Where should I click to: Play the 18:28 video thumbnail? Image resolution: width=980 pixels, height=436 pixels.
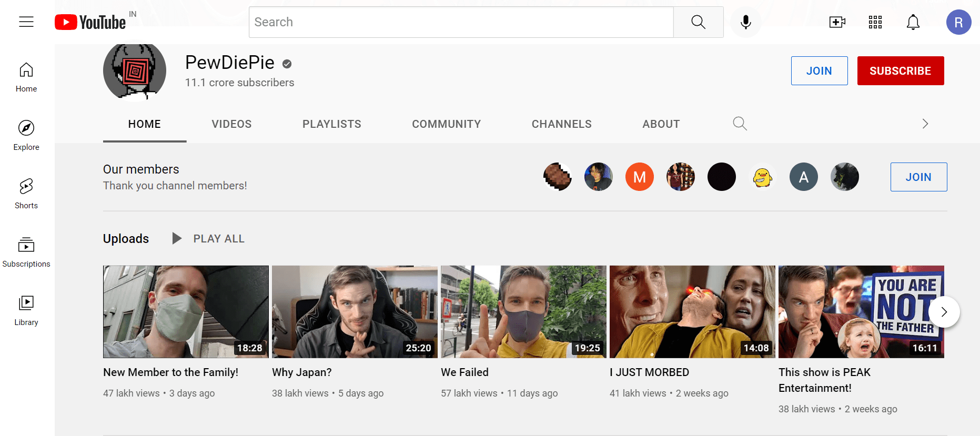(x=186, y=312)
